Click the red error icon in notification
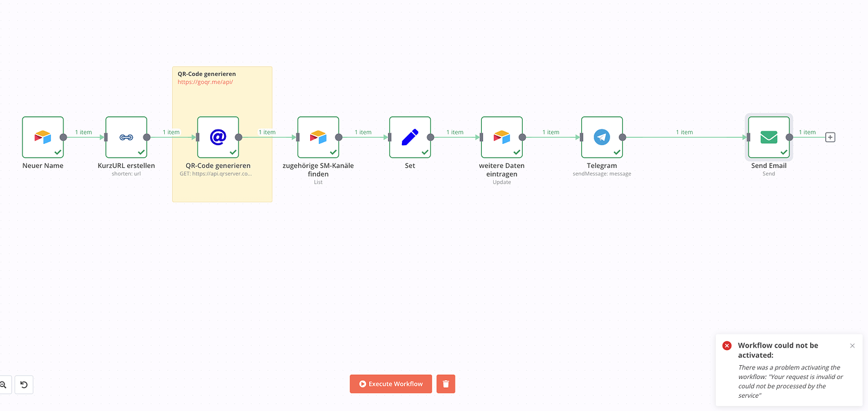 (727, 346)
